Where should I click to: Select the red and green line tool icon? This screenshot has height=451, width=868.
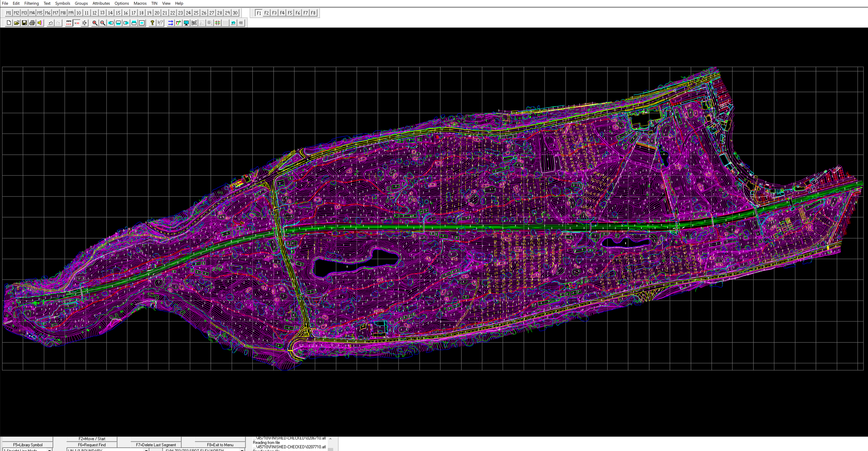(x=178, y=23)
